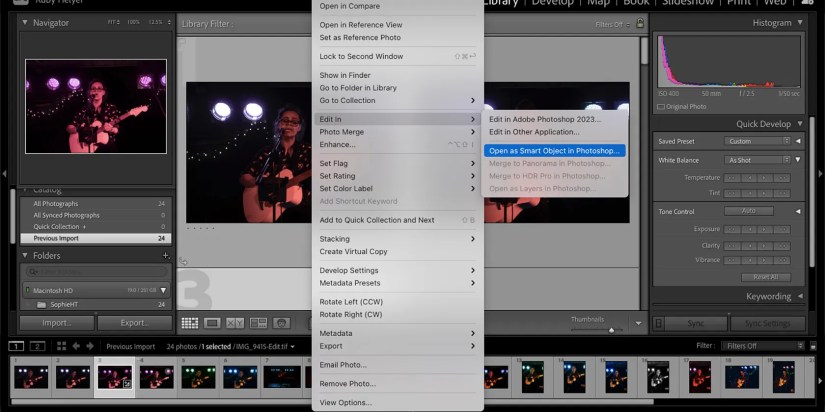This screenshot has width=825, height=412.
Task: Go back with the filmstrip left arrow
Action: point(76,346)
